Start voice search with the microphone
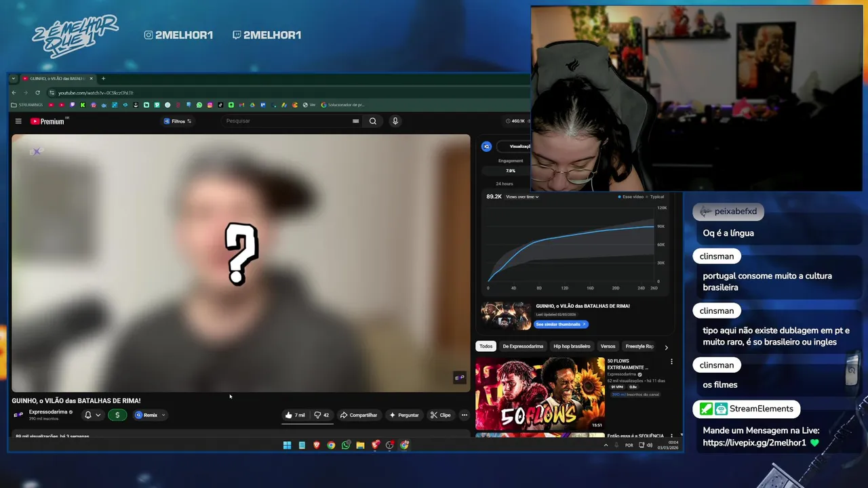Screen dimensions: 868x488 pos(395,121)
